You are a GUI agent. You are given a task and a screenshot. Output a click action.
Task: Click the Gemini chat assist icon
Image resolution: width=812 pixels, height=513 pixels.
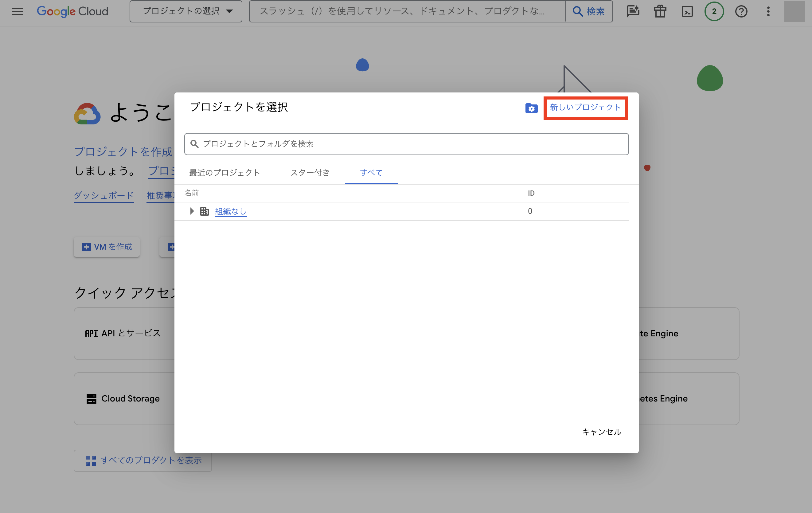click(x=633, y=11)
